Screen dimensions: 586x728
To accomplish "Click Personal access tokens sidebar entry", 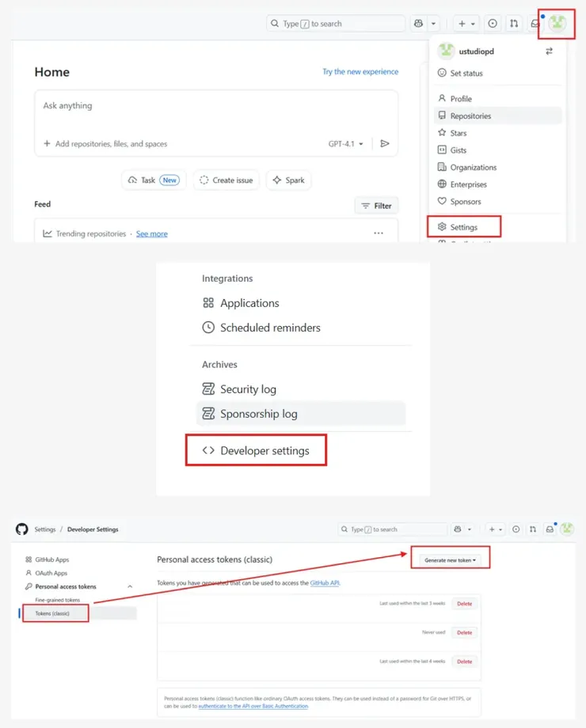I will [x=66, y=586].
